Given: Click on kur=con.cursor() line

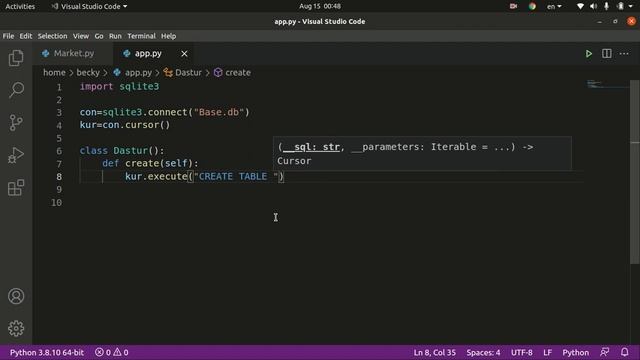Looking at the screenshot, I should (124, 125).
